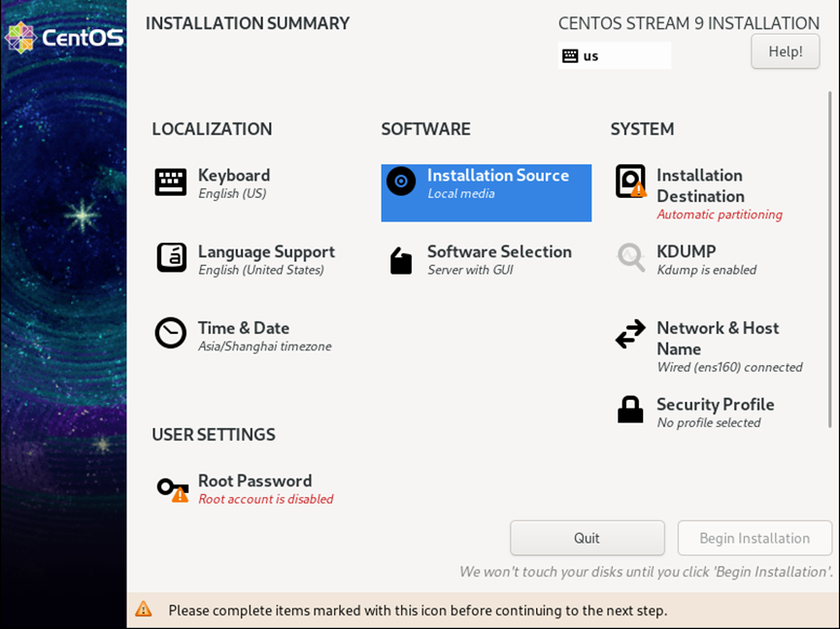Image resolution: width=840 pixels, height=629 pixels.
Task: Click the Keyboard layout icon
Action: pos(171,182)
